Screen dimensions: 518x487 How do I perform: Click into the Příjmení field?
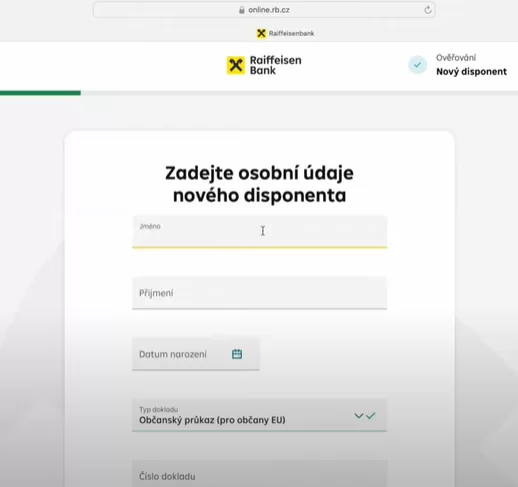tap(259, 293)
